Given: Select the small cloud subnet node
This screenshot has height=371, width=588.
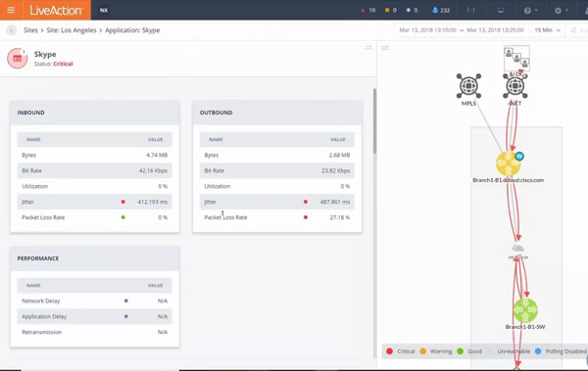Looking at the screenshot, I should (517, 248).
